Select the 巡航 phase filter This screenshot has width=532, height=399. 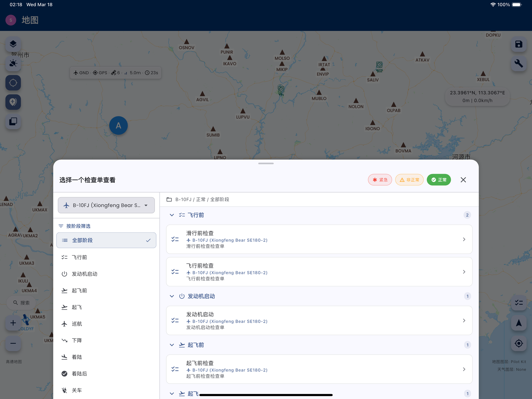click(x=77, y=324)
